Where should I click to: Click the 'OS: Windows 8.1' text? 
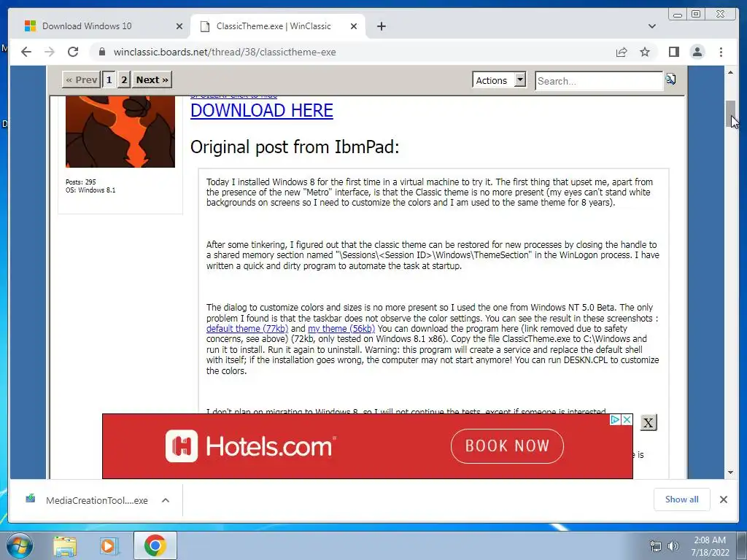click(90, 190)
